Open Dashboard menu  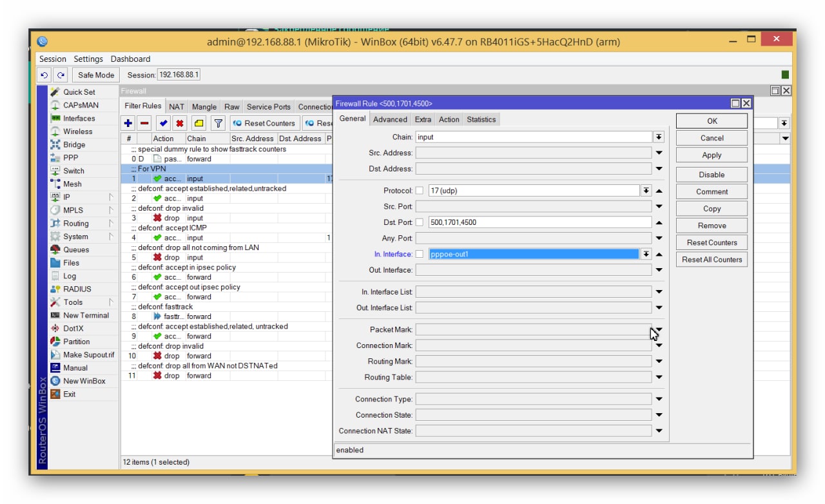click(130, 59)
